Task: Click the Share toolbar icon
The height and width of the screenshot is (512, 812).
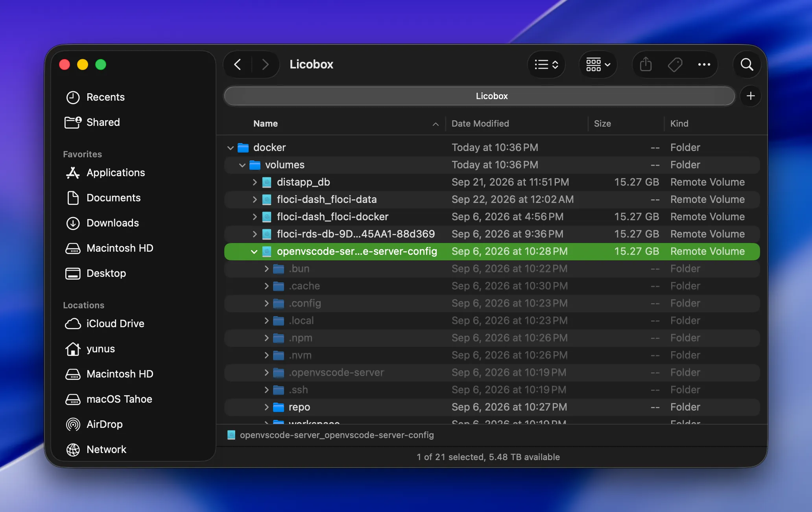Action: pyautogui.click(x=646, y=64)
